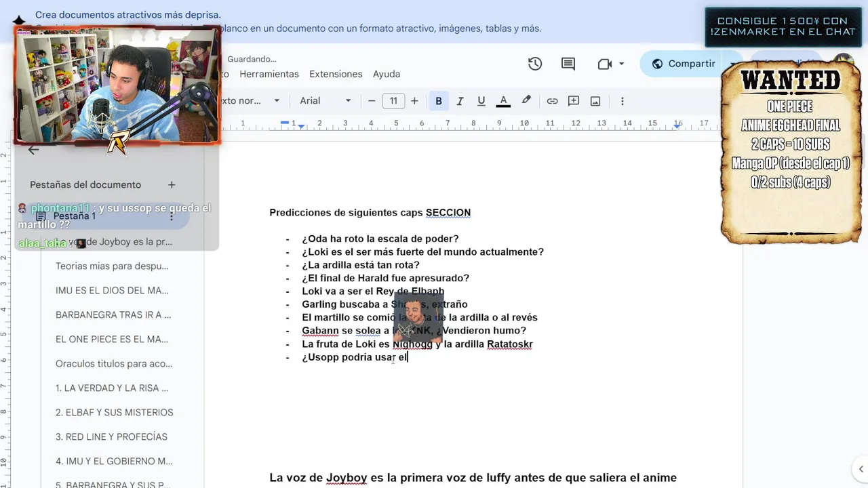Click the line ¿La ardilla está tan rota?
Viewport: 868px width, 488px height.
click(x=361, y=265)
